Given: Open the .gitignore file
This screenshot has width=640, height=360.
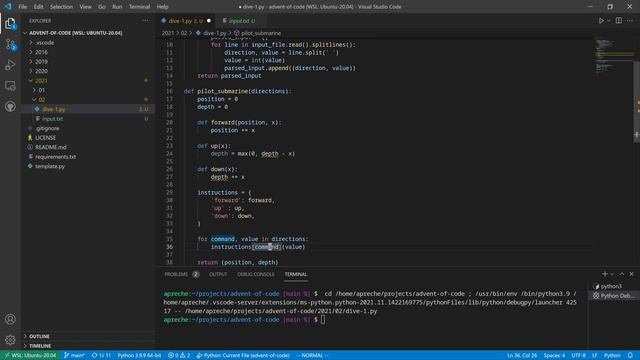Looking at the screenshot, I should point(88,128).
